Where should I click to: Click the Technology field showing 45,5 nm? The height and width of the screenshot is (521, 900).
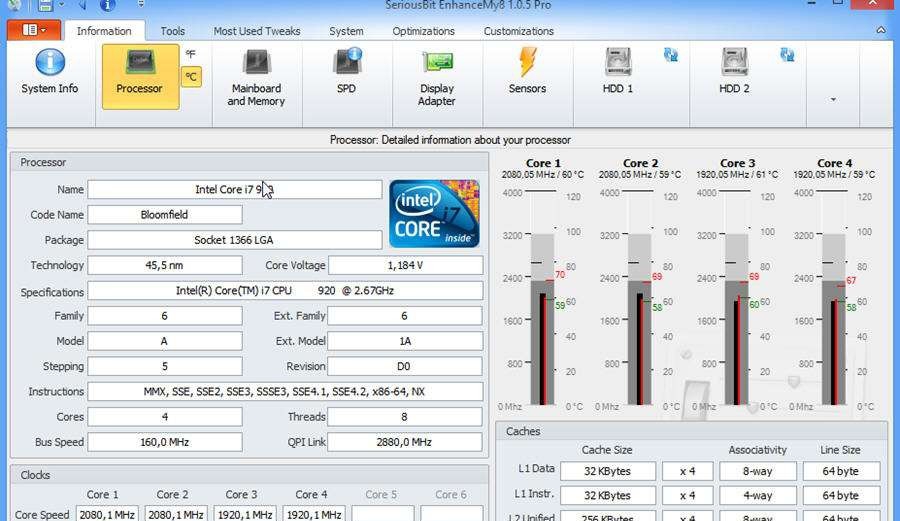(165, 265)
